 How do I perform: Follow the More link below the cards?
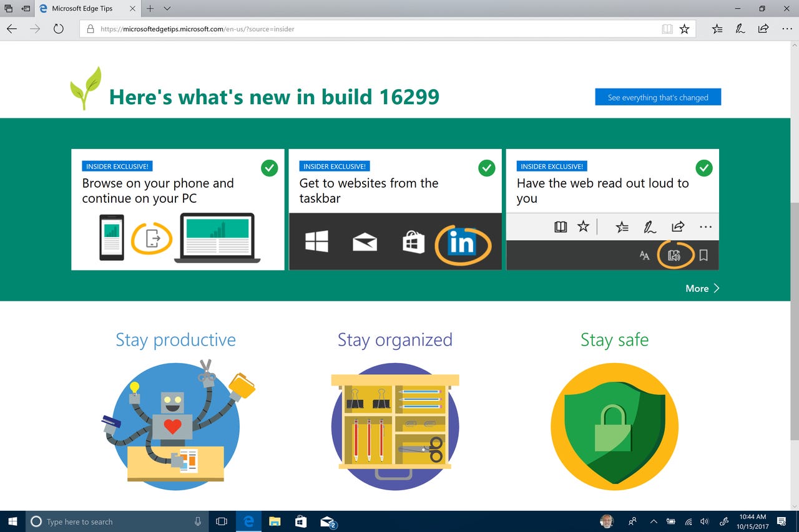(x=697, y=288)
